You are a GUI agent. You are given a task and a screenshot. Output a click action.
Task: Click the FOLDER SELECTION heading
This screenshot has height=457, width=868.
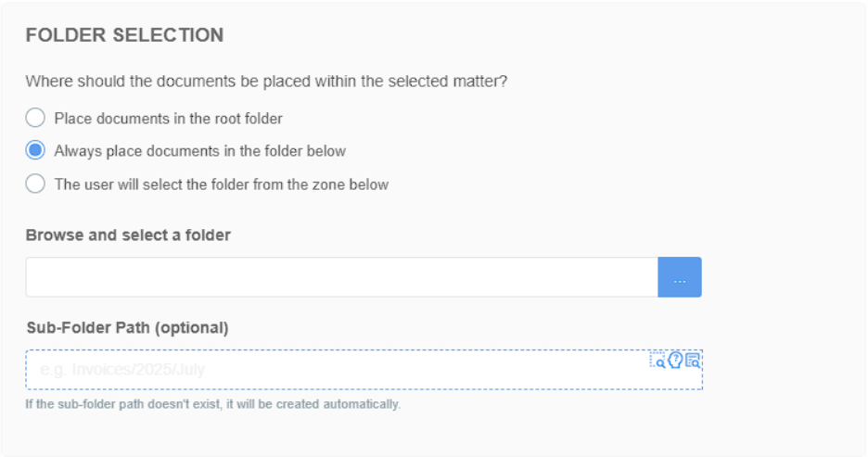124,35
